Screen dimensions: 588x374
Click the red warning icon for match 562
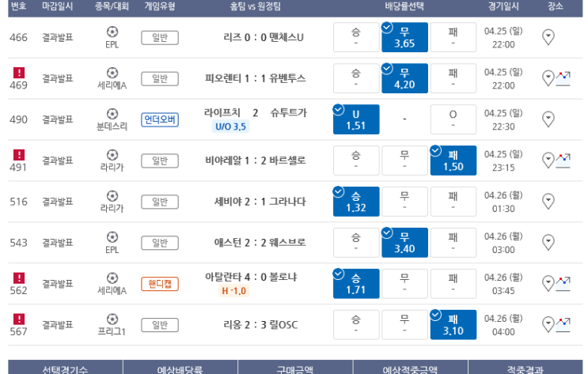point(19,278)
